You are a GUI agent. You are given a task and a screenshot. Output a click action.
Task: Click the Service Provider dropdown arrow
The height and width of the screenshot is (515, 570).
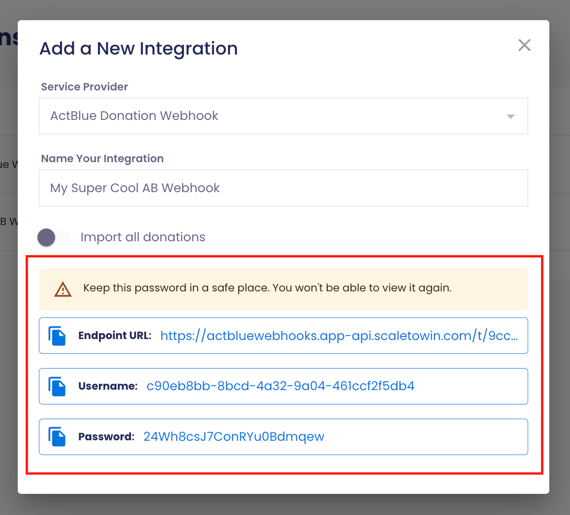(x=511, y=116)
